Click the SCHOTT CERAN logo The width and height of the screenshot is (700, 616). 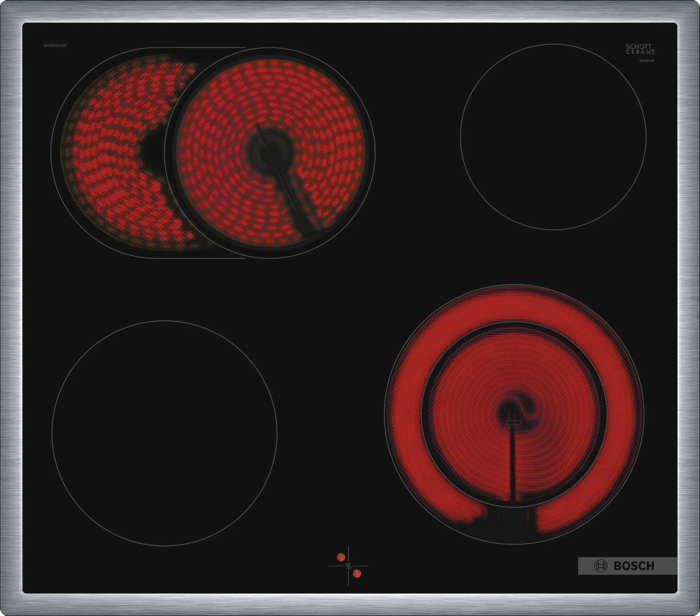coord(640,49)
